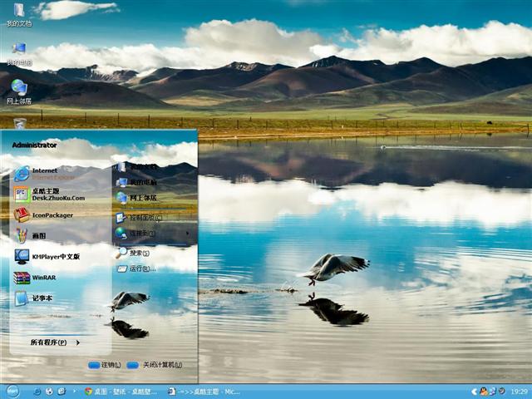Expand hidden system tray icons arrow
The width and height of the screenshot is (532, 399).
click(x=474, y=392)
